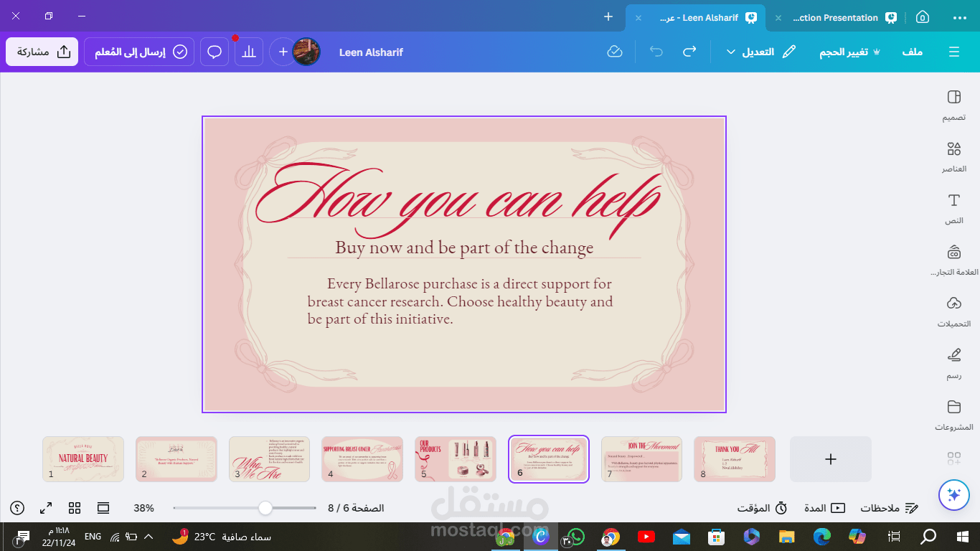The width and height of the screenshot is (980, 551).
Task: Show hidden system tray icons
Action: pyautogui.click(x=149, y=536)
